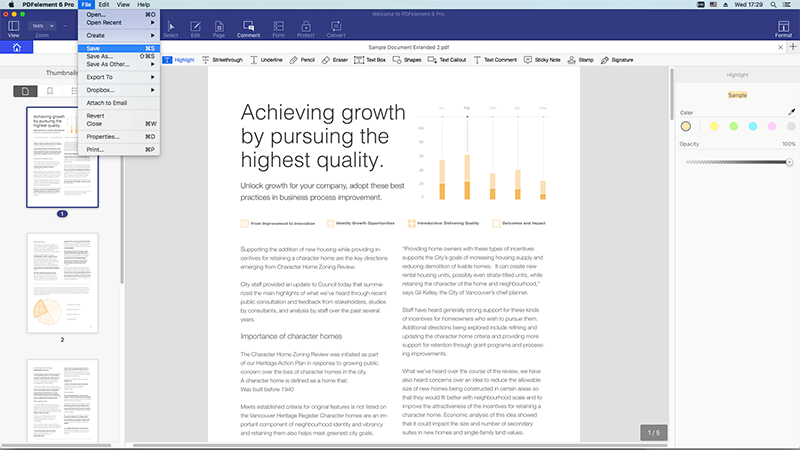Select the green highlight color swatch

(x=733, y=126)
